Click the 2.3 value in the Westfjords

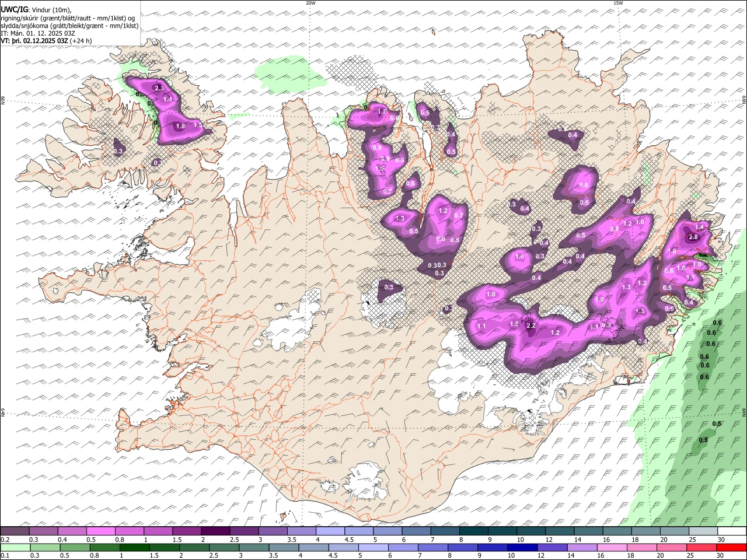[159, 88]
